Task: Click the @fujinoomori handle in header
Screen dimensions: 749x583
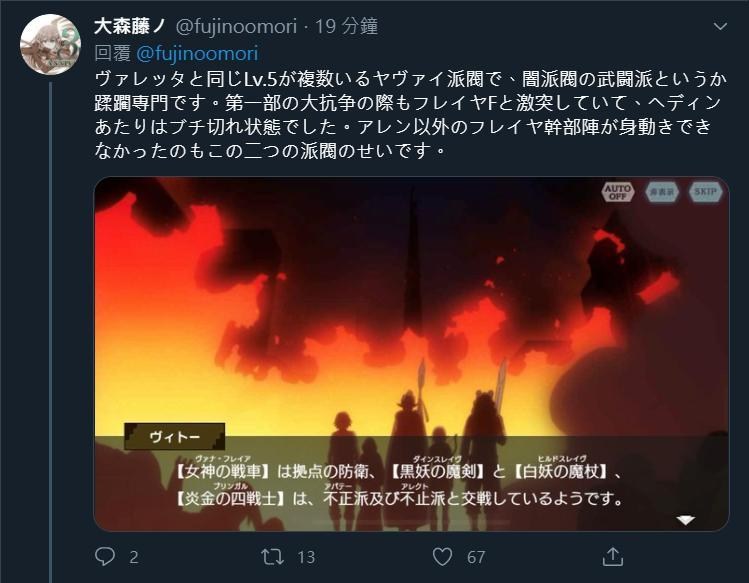Action: (x=236, y=26)
